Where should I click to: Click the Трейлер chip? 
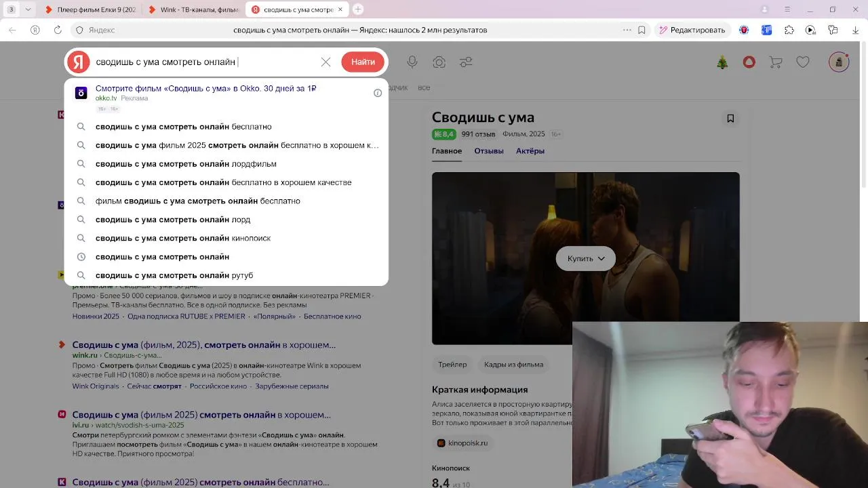[x=452, y=365]
